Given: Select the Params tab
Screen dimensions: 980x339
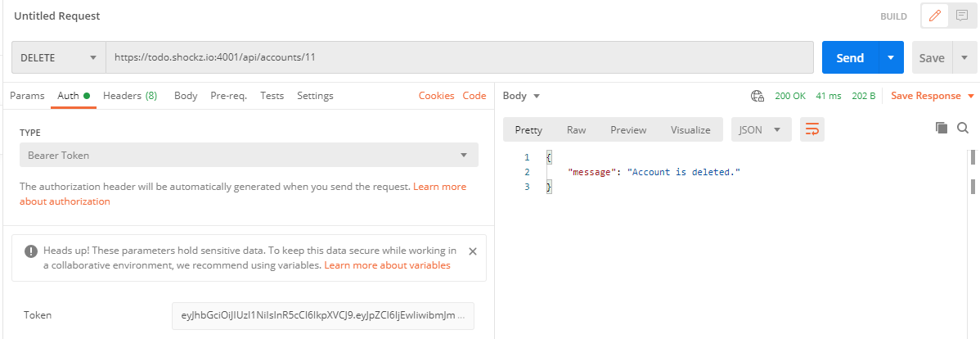Looking at the screenshot, I should point(27,96).
